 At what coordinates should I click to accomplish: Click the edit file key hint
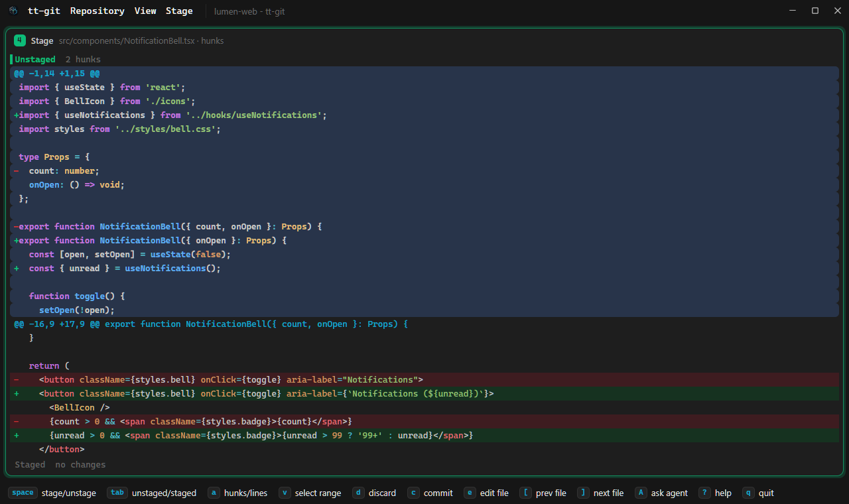tap(486, 493)
